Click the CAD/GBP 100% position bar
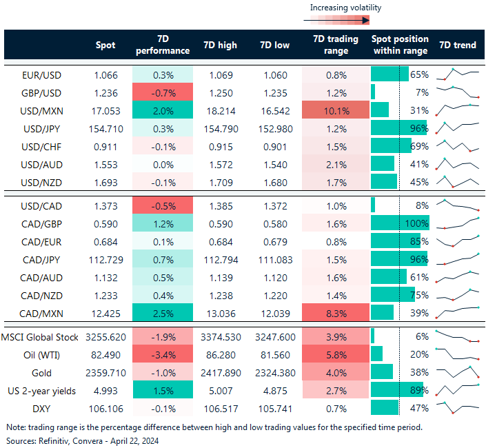 point(400,223)
